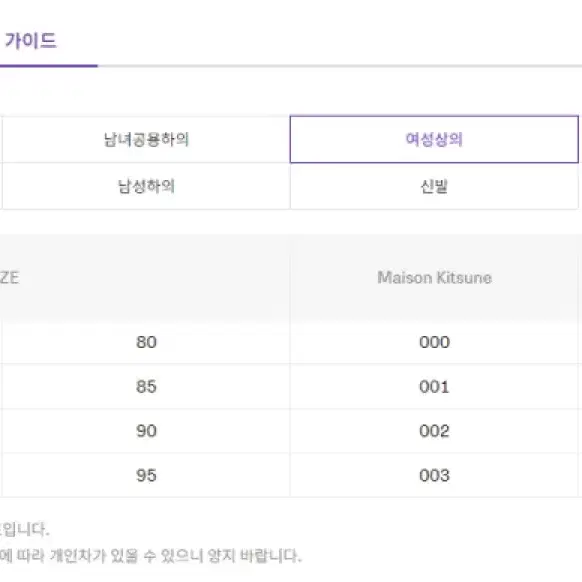Image resolution: width=582 pixels, height=582 pixels.
Task: Select the 남녀공용하의 category
Action: 146,140
